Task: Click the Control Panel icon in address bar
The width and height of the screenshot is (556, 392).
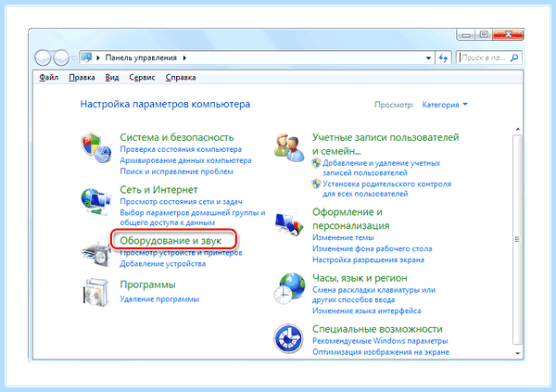Action: coord(86,57)
